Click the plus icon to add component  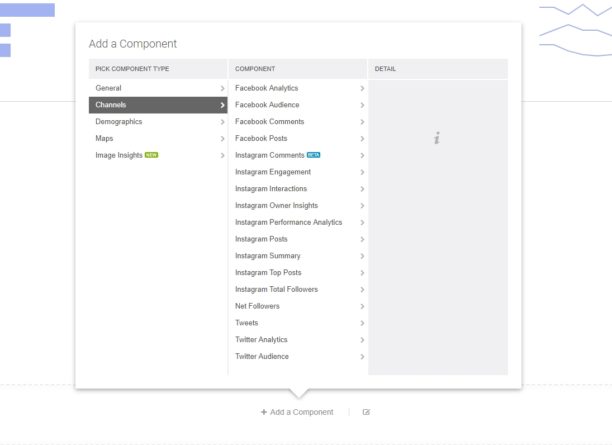tap(263, 412)
